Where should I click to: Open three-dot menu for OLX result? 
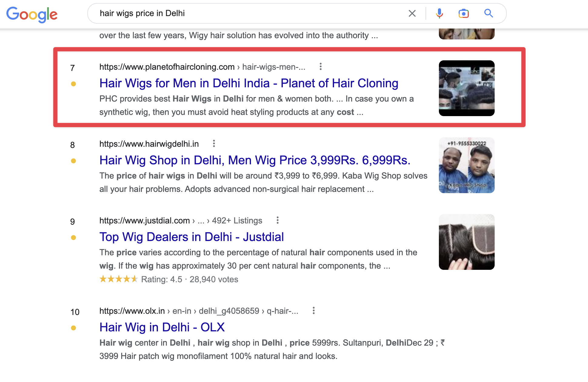pos(313,310)
